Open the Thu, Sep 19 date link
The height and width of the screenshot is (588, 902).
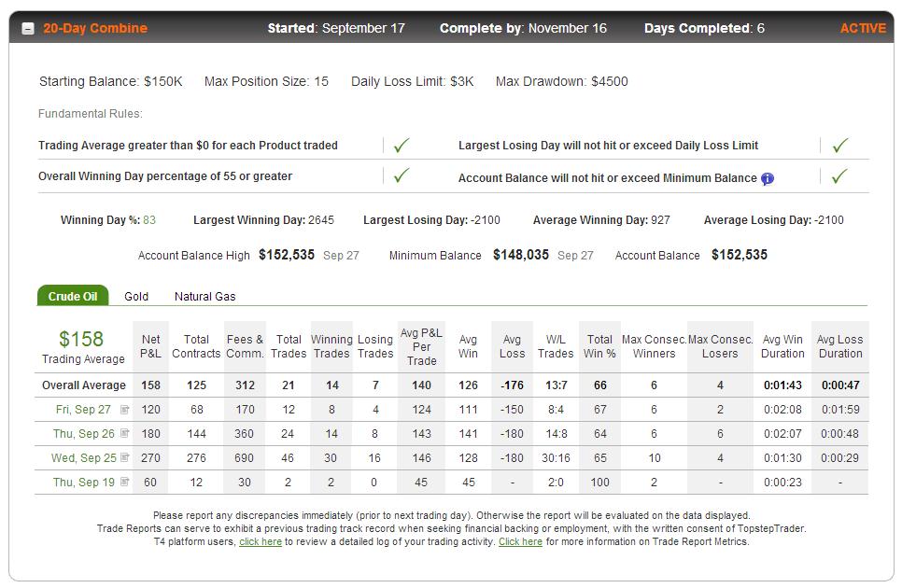point(84,483)
